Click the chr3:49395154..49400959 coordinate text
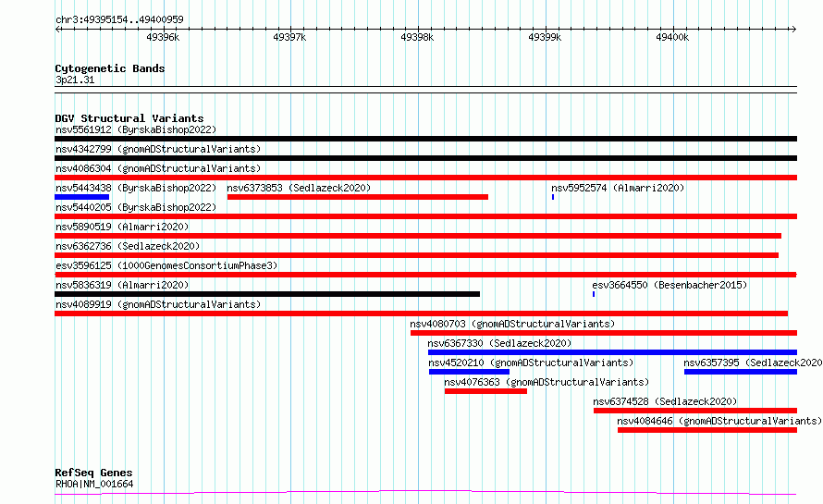This screenshot has width=823, height=504. click(x=119, y=19)
